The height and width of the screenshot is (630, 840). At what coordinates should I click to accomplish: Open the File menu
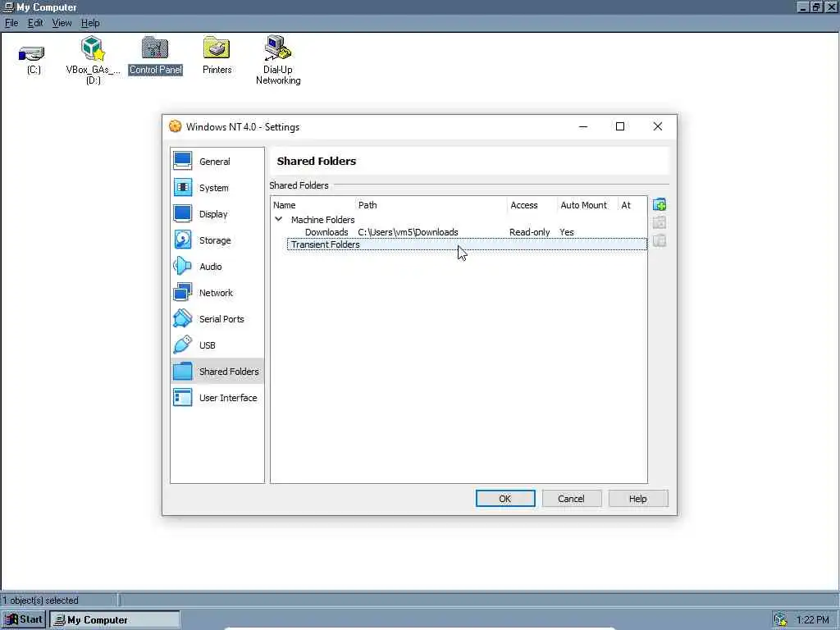point(11,23)
